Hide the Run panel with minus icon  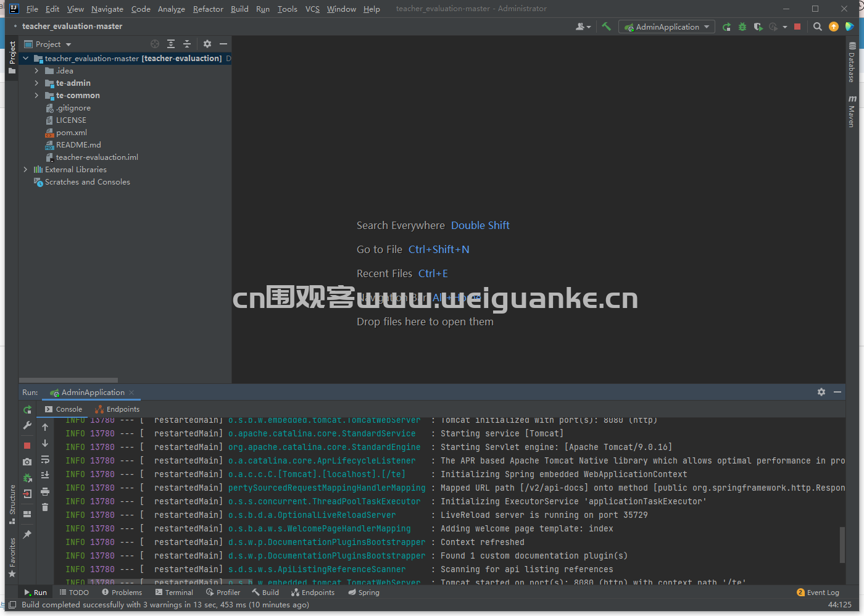(837, 392)
